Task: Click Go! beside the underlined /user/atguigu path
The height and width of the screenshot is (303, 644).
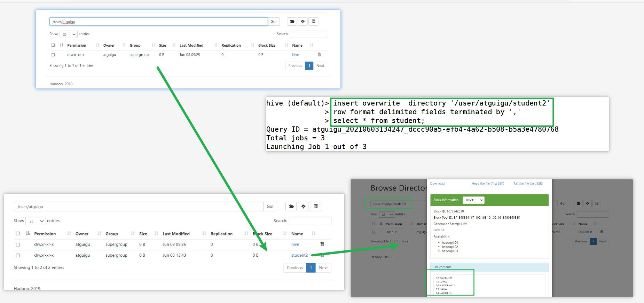Action: [x=274, y=22]
